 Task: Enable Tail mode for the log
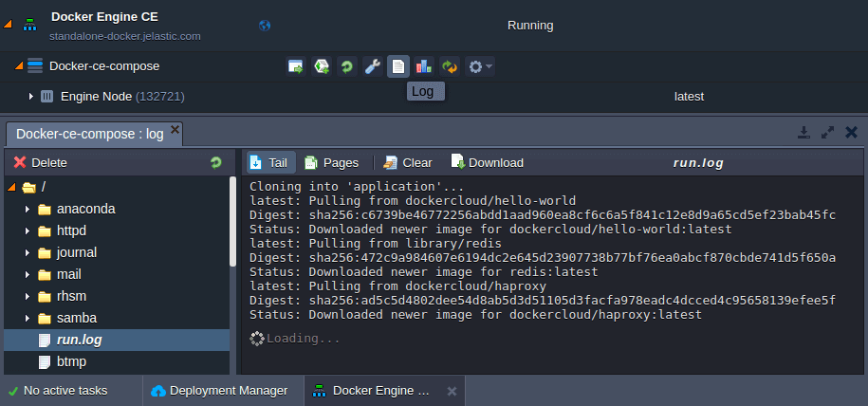[x=268, y=162]
